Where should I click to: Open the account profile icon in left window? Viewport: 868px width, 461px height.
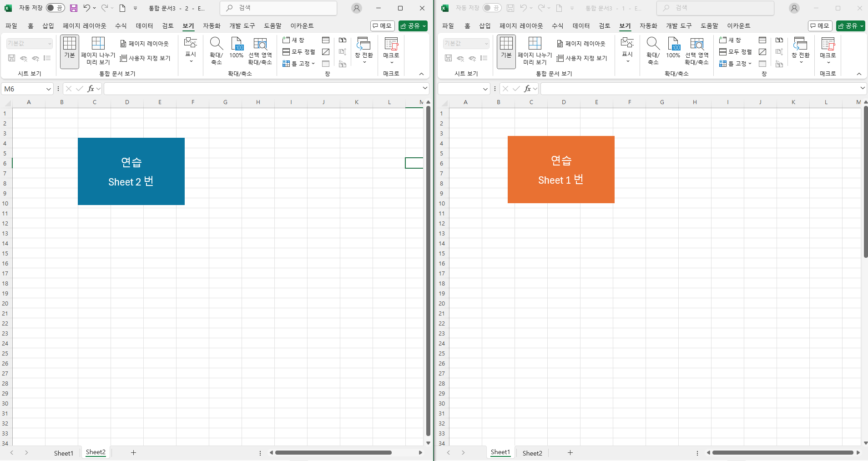357,8
